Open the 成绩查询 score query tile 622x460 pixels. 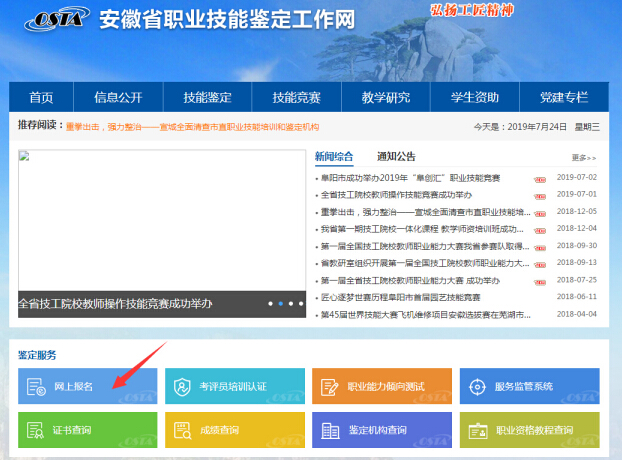tap(235, 430)
